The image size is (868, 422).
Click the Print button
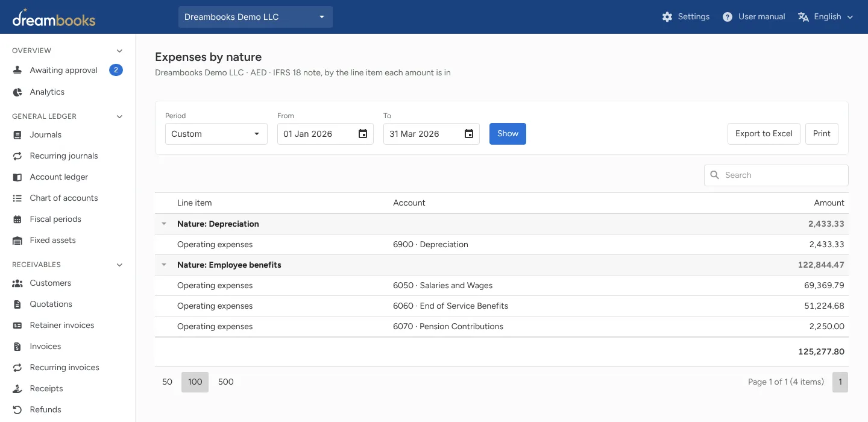tap(822, 134)
